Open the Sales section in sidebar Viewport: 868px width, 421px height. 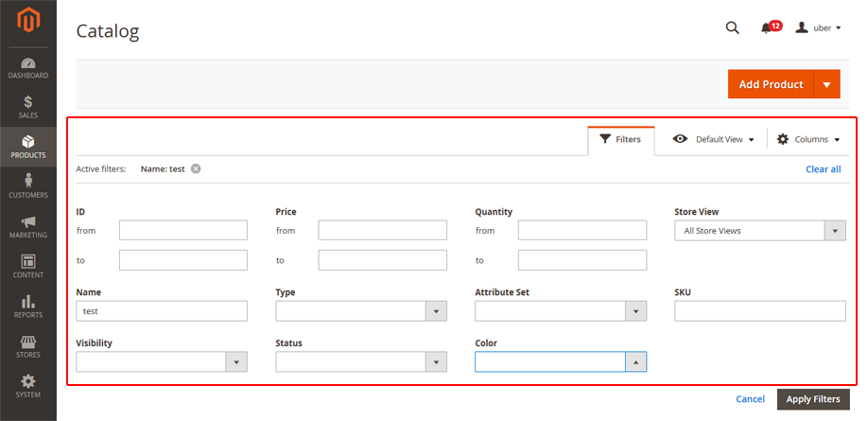click(x=28, y=108)
